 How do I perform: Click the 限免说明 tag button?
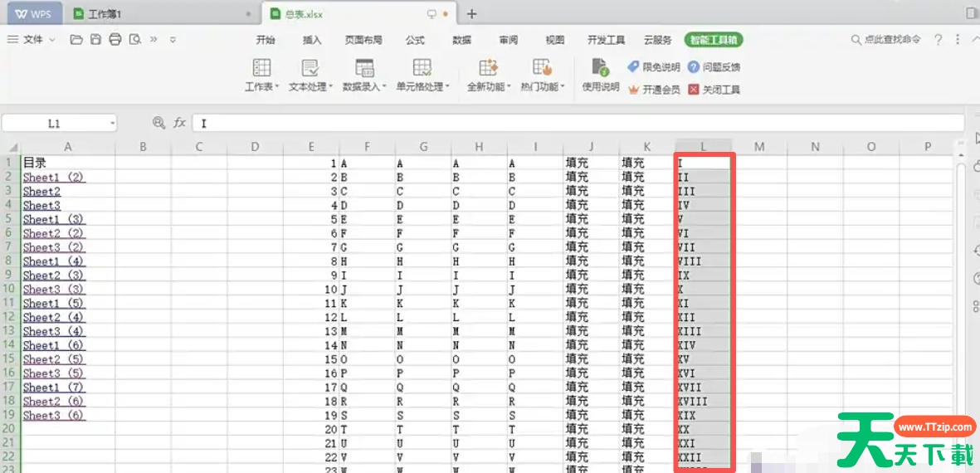pyautogui.click(x=654, y=67)
